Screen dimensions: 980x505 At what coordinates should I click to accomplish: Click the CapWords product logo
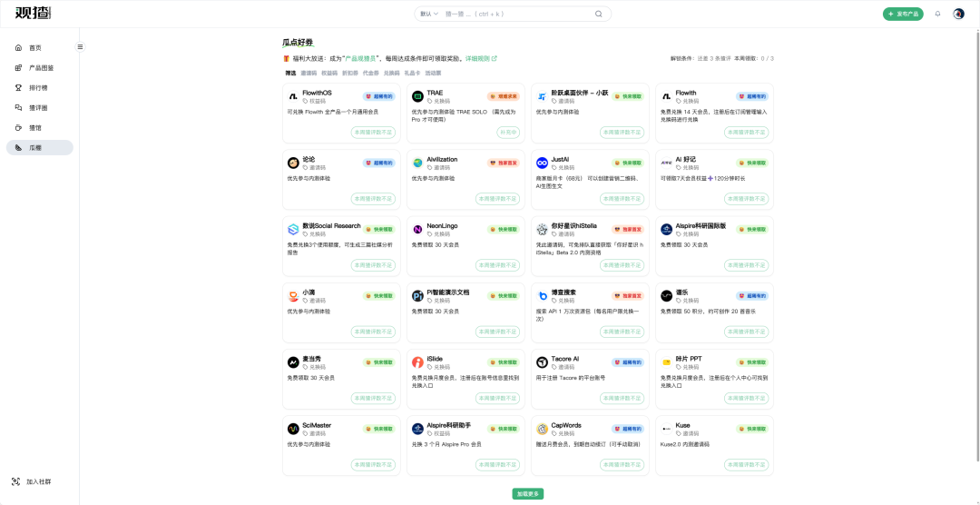click(542, 430)
